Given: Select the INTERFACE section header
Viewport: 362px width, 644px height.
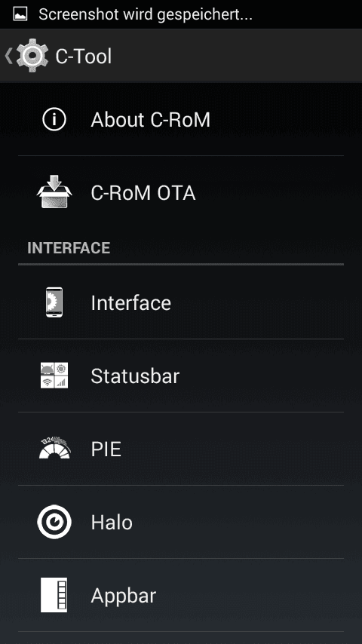Looking at the screenshot, I should tap(69, 248).
